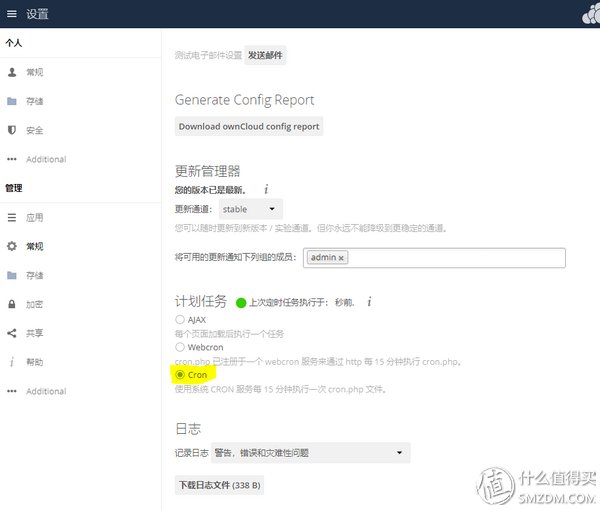
Task: Click info icon beside 计划任务 status
Action: (x=369, y=302)
